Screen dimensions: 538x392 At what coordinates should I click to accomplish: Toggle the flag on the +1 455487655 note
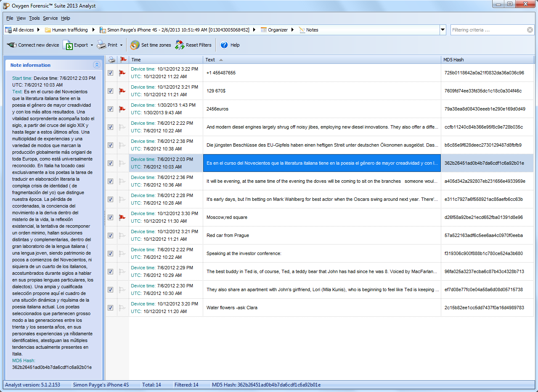tap(122, 73)
